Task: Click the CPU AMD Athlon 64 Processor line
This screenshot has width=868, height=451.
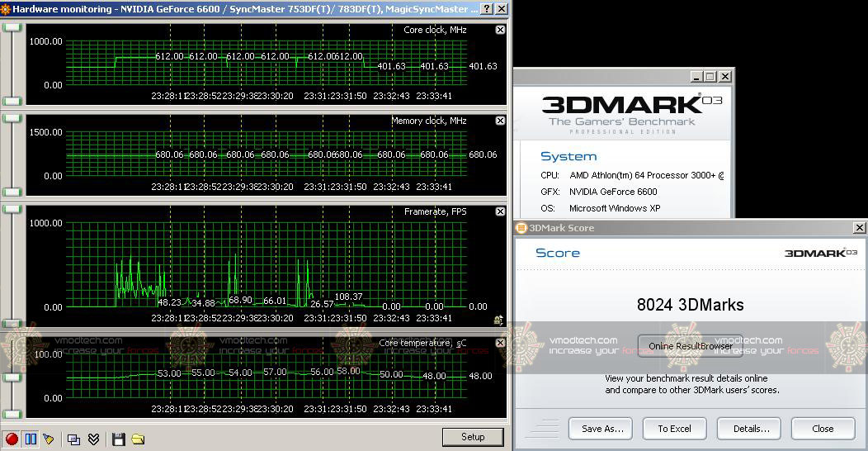Action: click(x=632, y=175)
